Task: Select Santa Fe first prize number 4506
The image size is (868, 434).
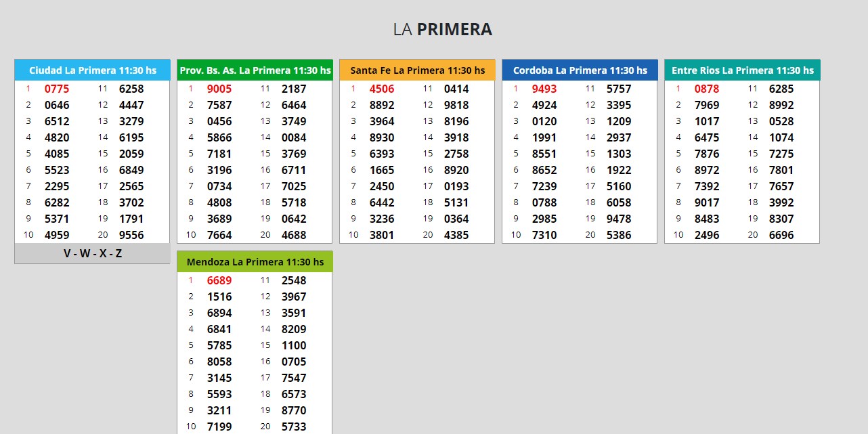Action: [x=382, y=89]
